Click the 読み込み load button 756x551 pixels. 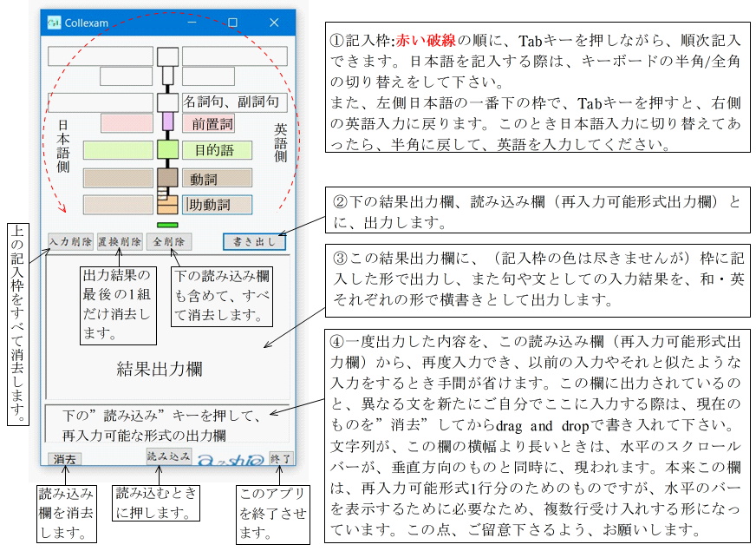pos(168,456)
